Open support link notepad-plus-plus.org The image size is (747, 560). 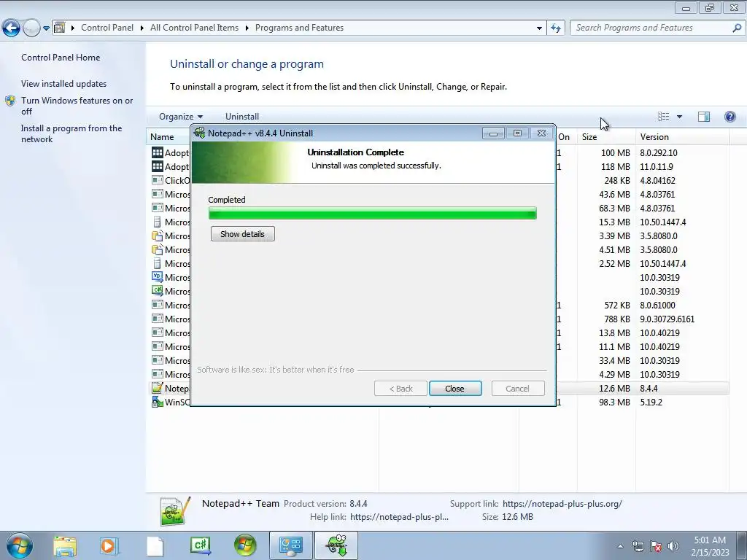[562, 504]
